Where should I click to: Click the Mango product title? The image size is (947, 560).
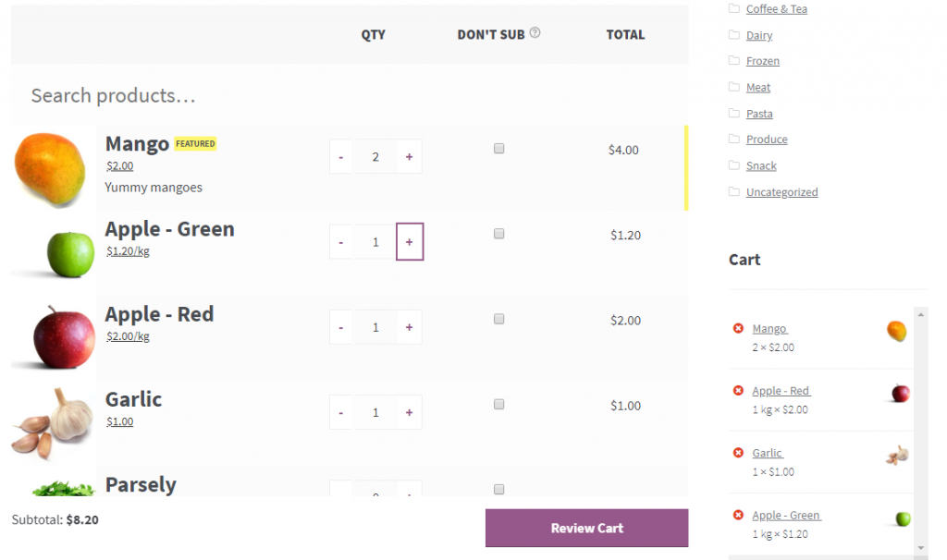coord(137,144)
